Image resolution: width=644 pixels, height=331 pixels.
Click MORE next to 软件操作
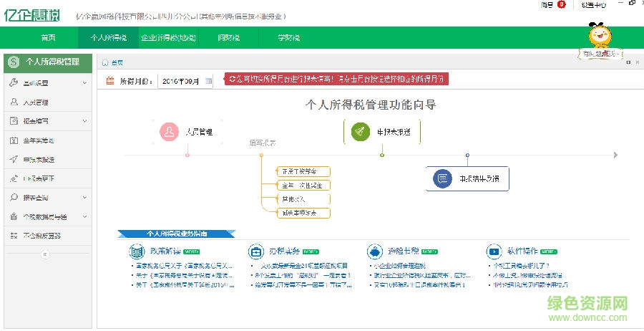point(549,251)
